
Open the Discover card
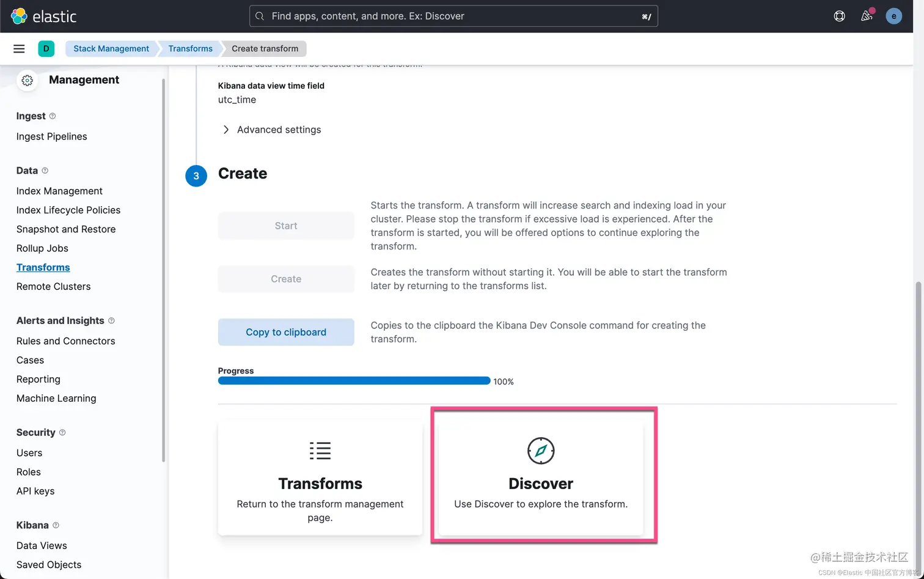[541, 478]
